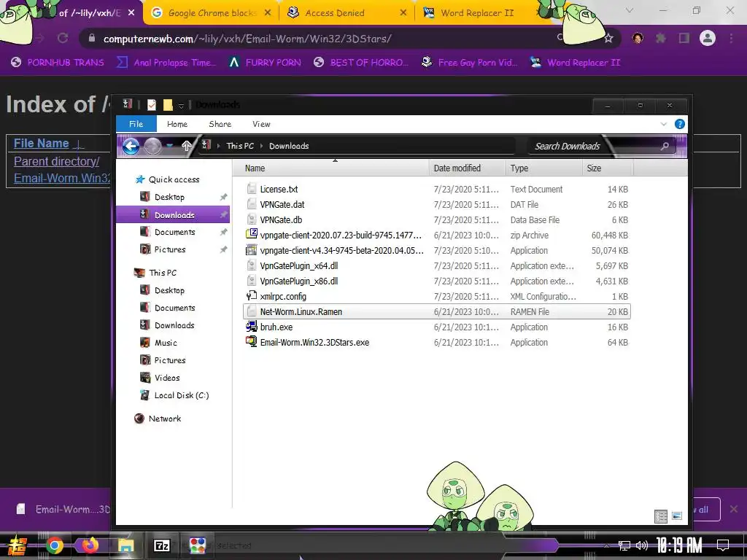Open Music folder under This PC
Viewport: 747px width, 560px height.
pyautogui.click(x=166, y=343)
